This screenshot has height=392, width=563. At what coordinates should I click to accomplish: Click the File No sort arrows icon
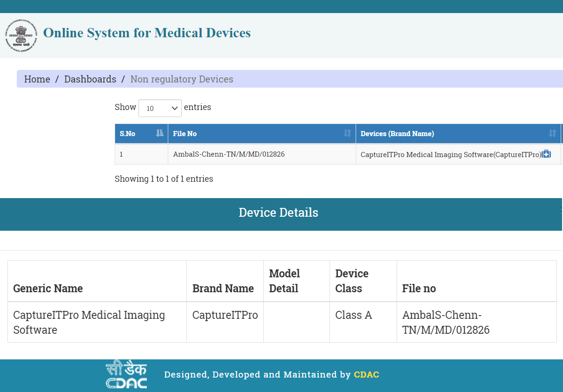click(x=347, y=133)
